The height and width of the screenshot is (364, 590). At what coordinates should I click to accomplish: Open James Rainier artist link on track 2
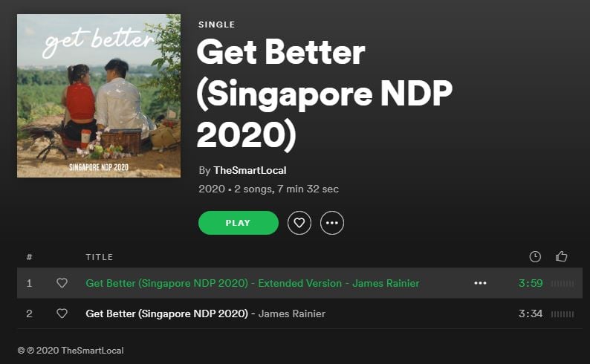[x=291, y=313]
